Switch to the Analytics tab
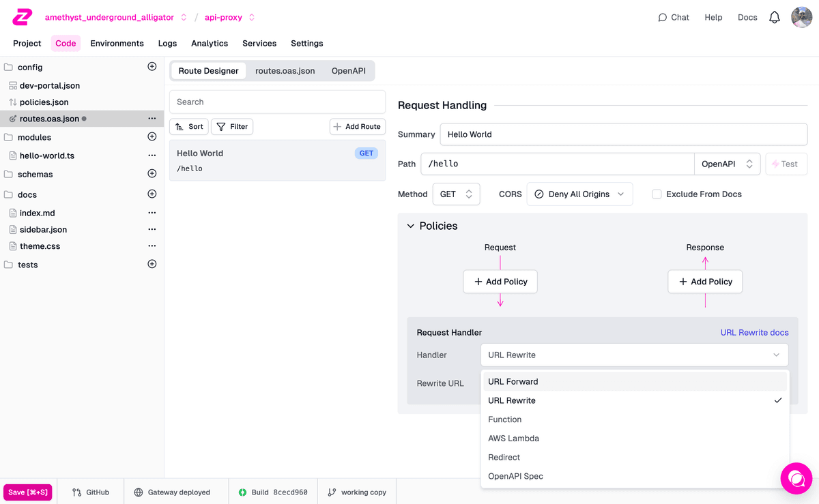The height and width of the screenshot is (504, 819). pos(209,43)
